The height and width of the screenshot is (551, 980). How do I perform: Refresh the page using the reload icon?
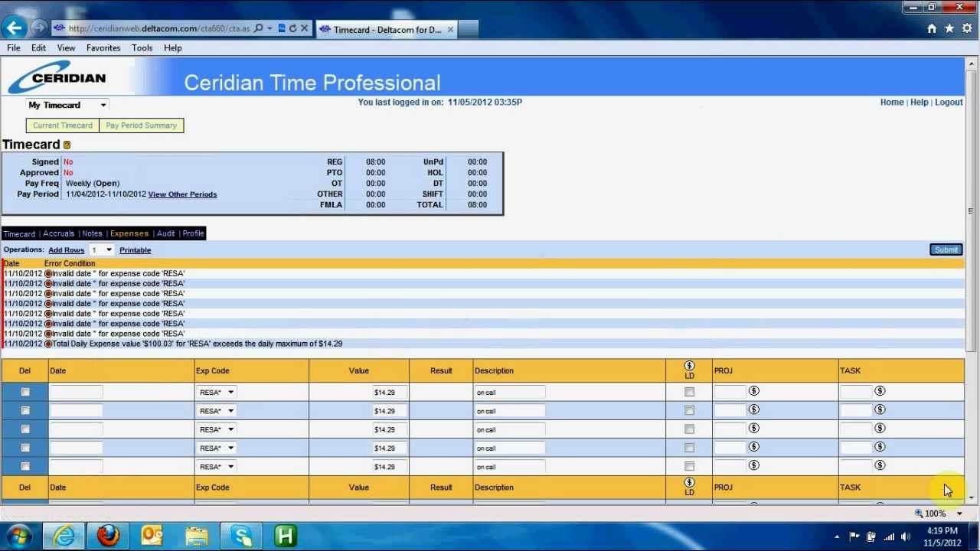[x=292, y=28]
